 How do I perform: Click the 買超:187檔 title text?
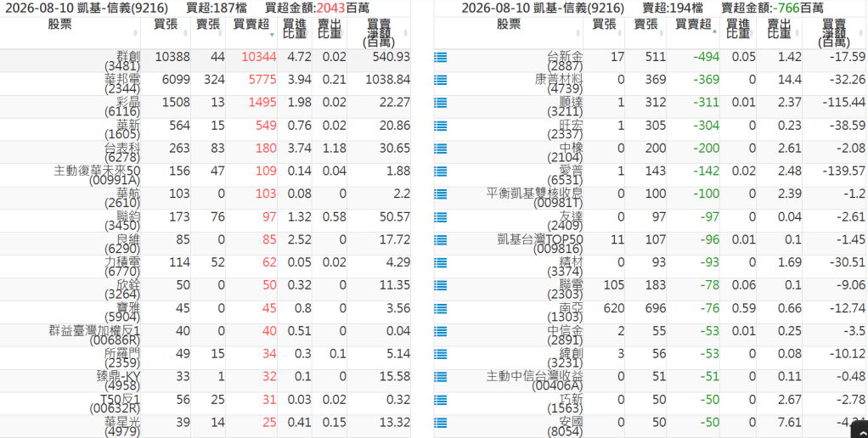coord(217,8)
